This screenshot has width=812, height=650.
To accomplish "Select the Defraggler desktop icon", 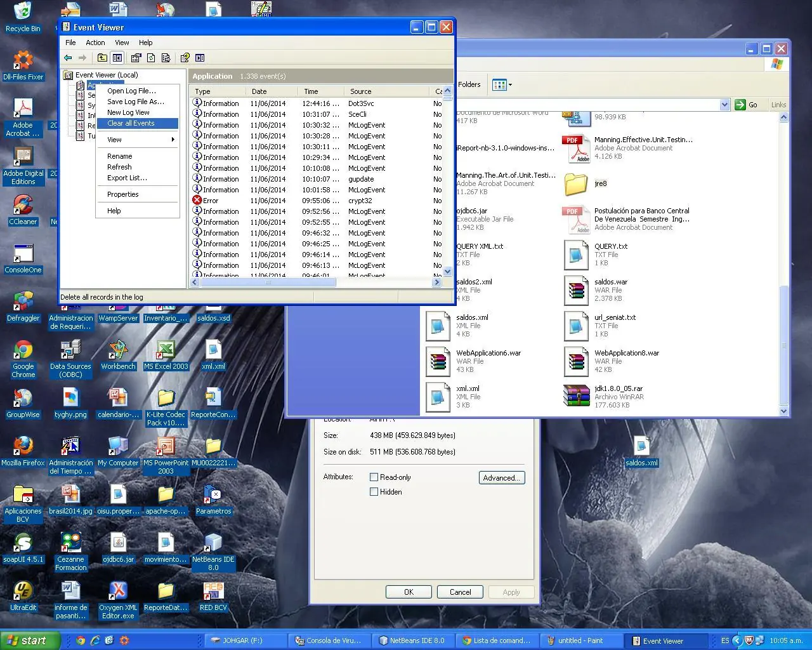I will click(23, 306).
